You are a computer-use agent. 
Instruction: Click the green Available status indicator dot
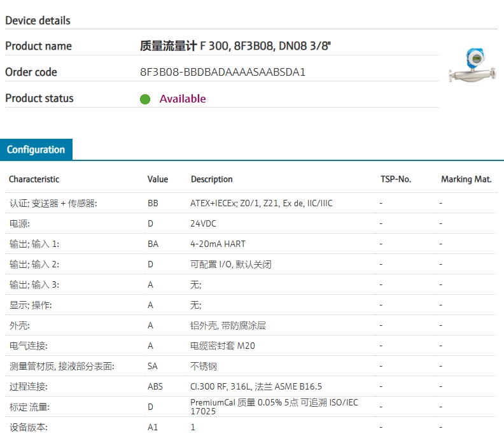click(145, 99)
